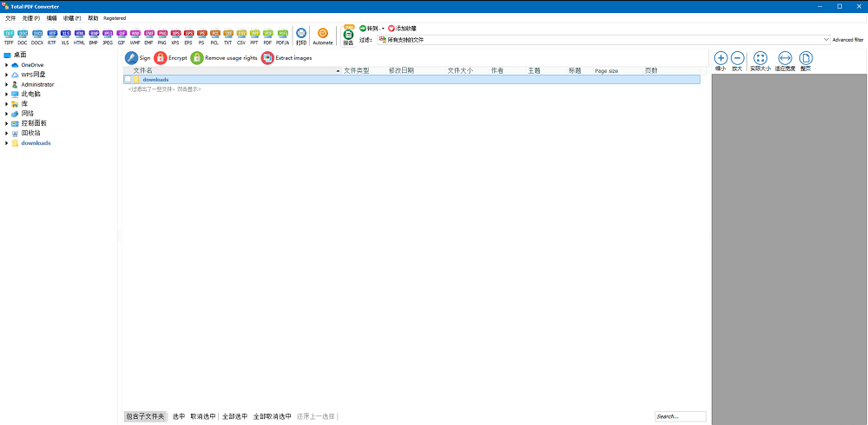868x425 pixels.
Task: Click the 全部选中 button
Action: 234,416
